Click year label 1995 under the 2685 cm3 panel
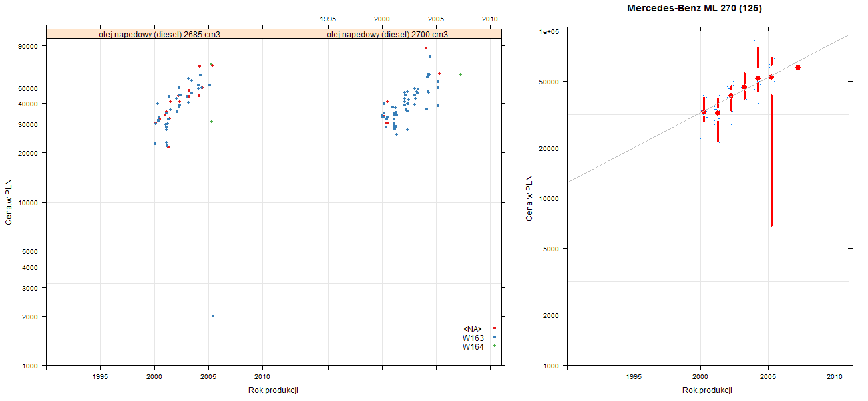Screen dimensions: 868x401 pos(100,376)
